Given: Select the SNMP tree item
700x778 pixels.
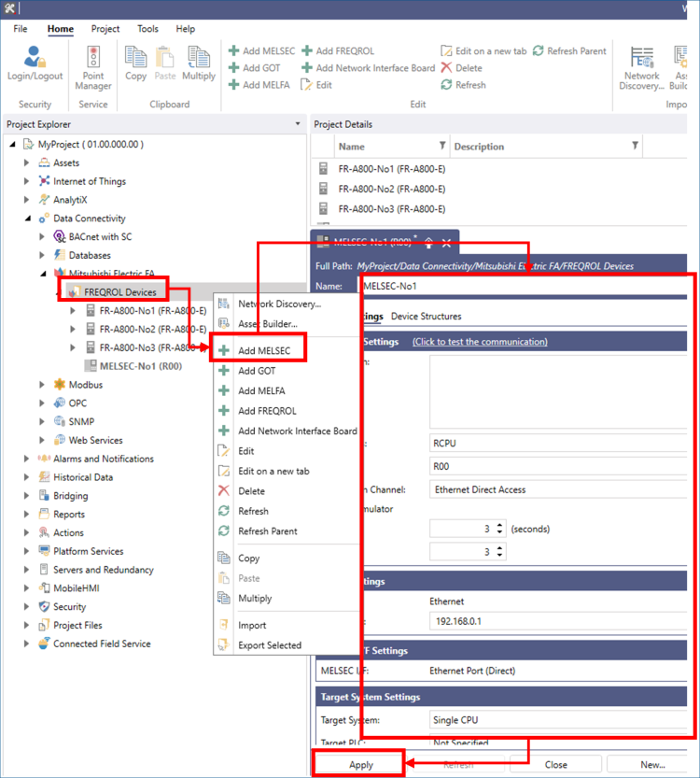Looking at the screenshot, I should (81, 422).
